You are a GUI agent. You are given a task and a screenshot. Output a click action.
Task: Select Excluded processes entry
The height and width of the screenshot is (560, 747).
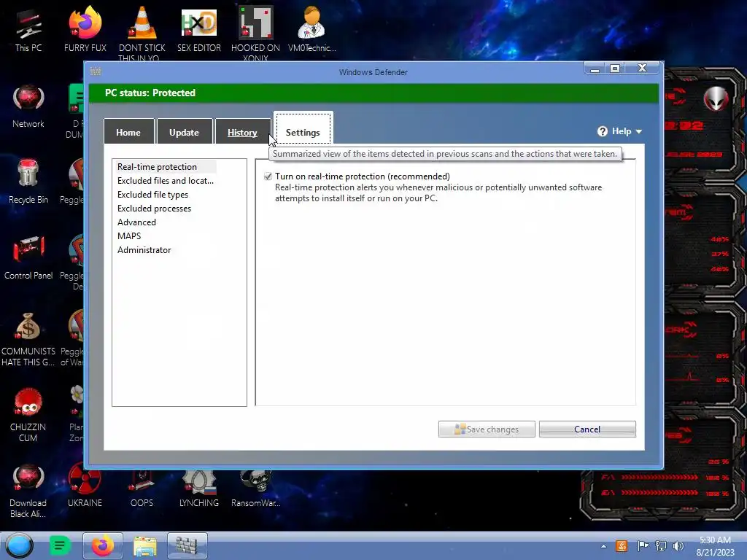(154, 208)
